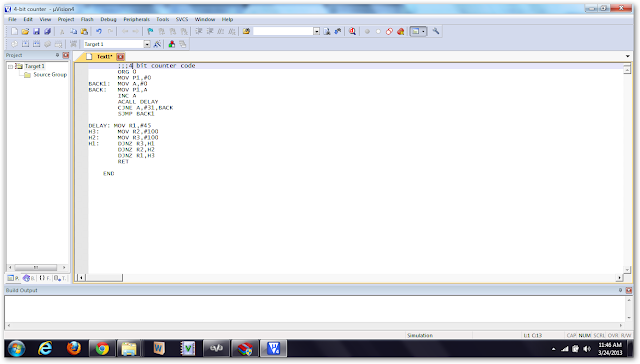Open the Help menu
Image resolution: width=640 pixels, height=364 pixels.
click(x=227, y=19)
